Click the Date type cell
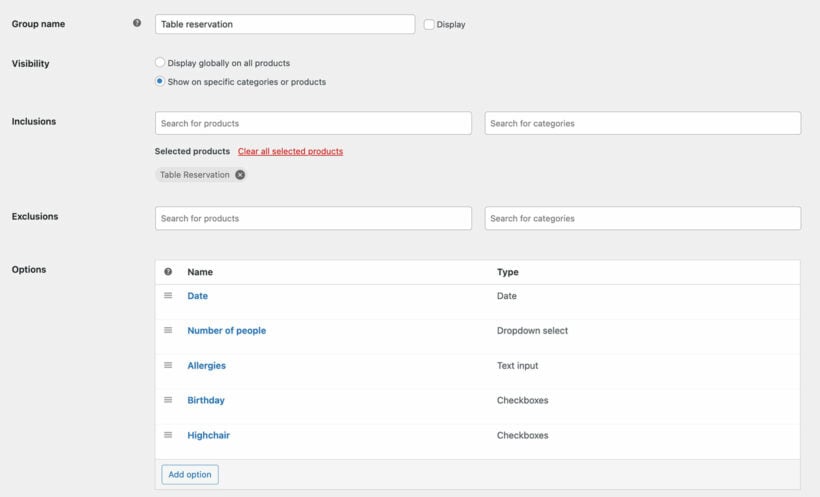The height and width of the screenshot is (497, 820). (x=507, y=296)
